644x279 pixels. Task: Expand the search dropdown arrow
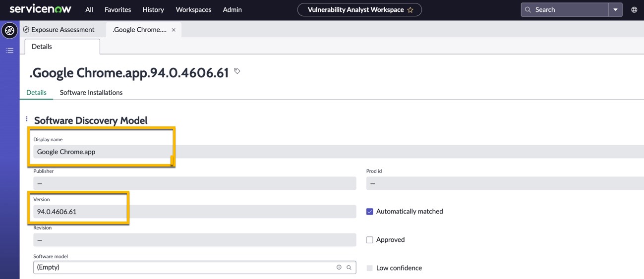click(x=616, y=10)
